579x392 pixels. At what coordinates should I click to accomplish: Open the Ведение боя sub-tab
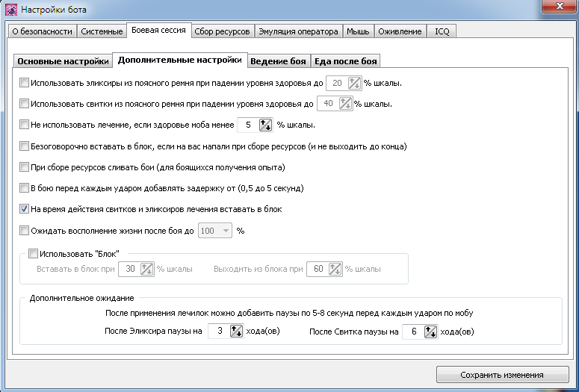click(278, 61)
